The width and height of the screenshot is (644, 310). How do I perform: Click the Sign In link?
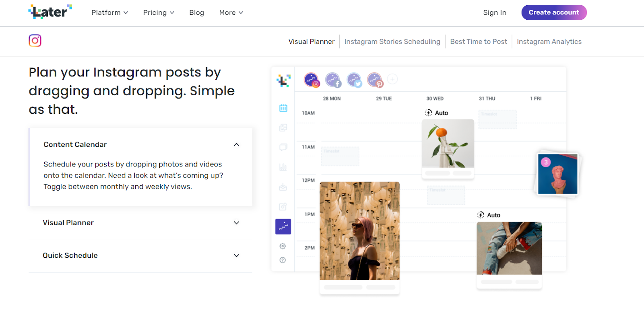(x=495, y=12)
